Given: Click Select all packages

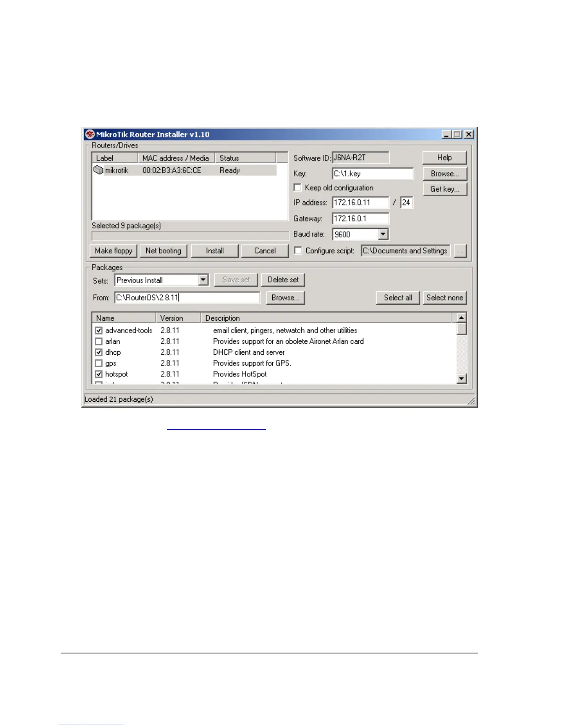Looking at the screenshot, I should pos(398,298).
